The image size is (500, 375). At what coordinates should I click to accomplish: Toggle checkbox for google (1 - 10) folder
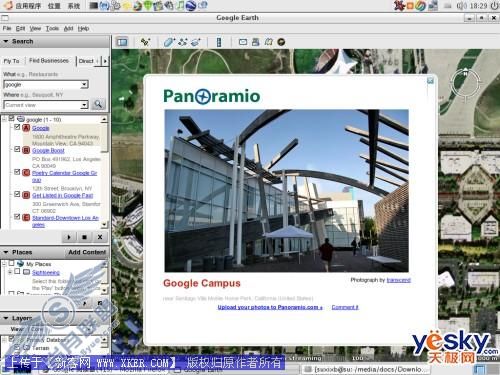tap(12, 118)
